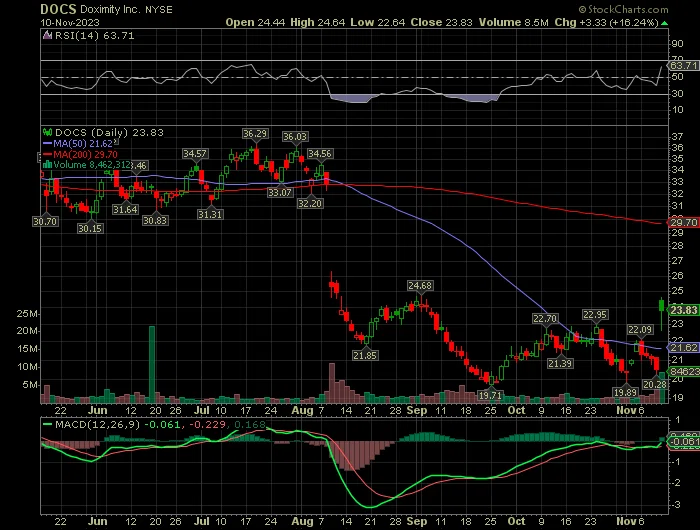Screen dimensions: 700x530
Task: Click the -0.229 MACD signal value
Action: (x=208, y=424)
